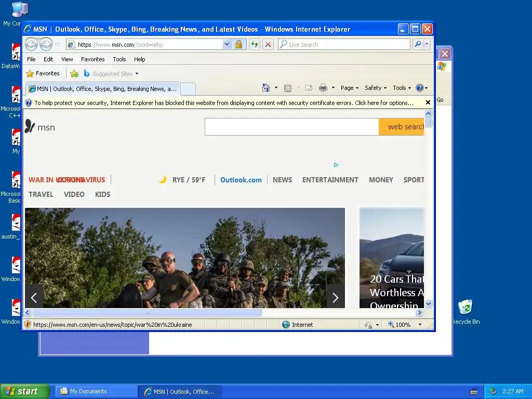Viewport: 532px width, 399px height.
Task: Click the vertical scrollbar up arrow
Action: (x=428, y=113)
